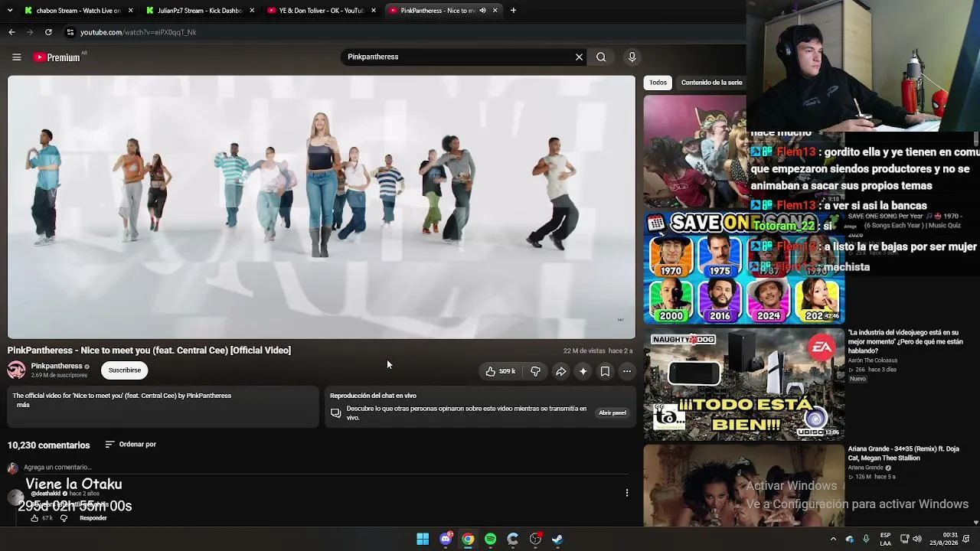Run the YouTube search magnifier button
The height and width of the screenshot is (551, 980).
601,57
